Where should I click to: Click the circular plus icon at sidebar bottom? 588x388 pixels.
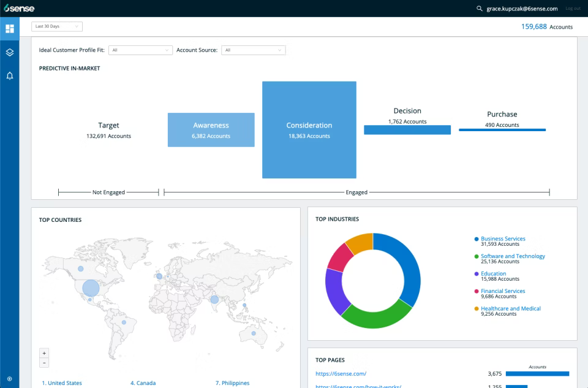click(10, 379)
